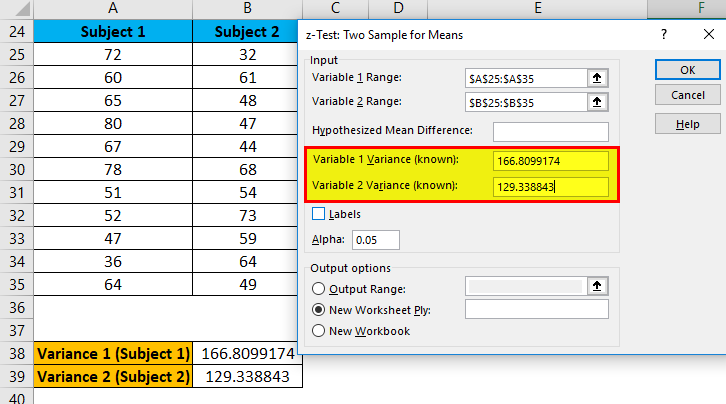Click the select-all corner triangle of sheet

click(22, 9)
